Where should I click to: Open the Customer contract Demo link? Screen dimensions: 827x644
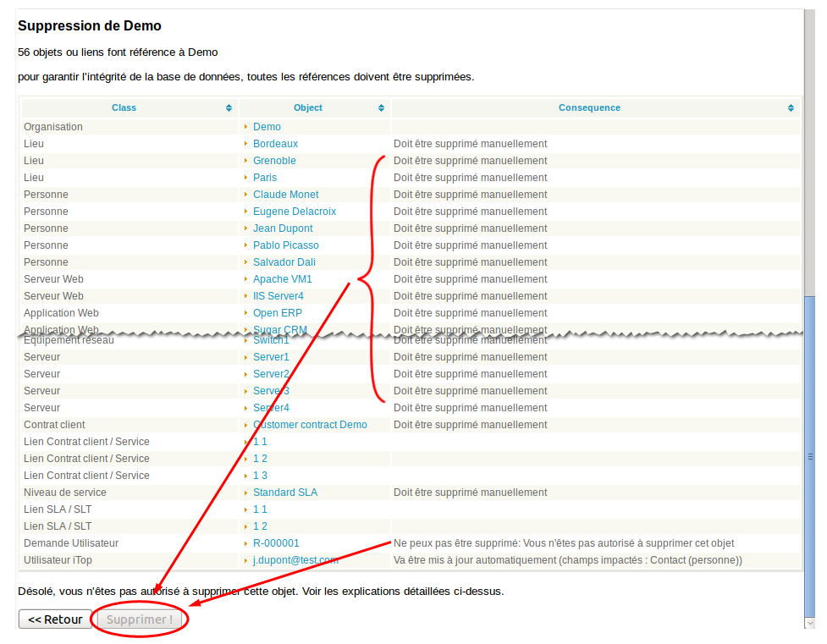[x=310, y=425]
